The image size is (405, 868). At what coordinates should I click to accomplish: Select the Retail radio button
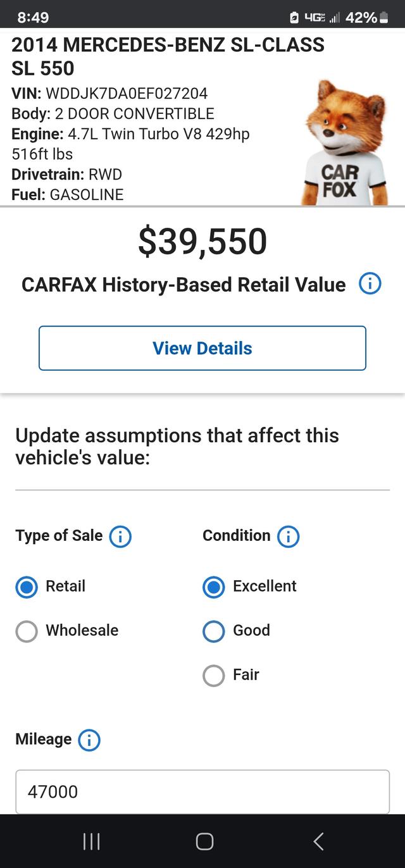click(x=27, y=587)
